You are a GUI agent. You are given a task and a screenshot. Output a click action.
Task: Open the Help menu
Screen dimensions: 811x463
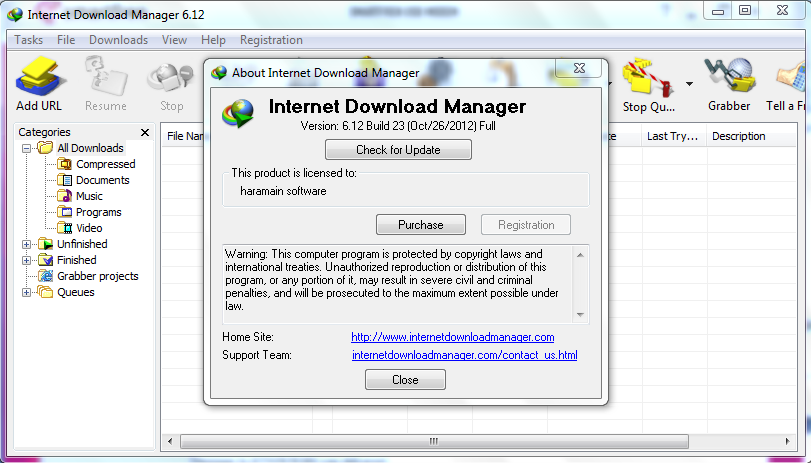(213, 40)
